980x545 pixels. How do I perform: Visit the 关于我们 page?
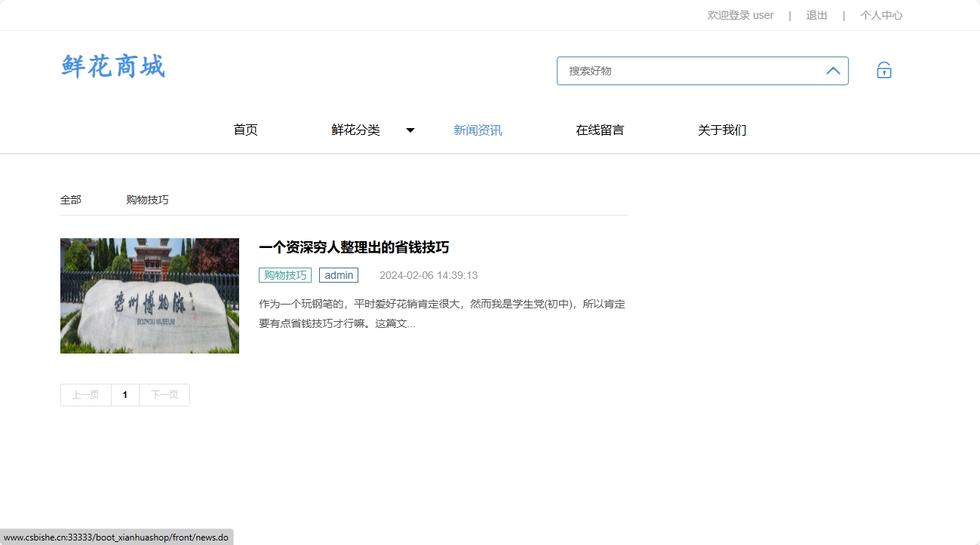pos(722,130)
